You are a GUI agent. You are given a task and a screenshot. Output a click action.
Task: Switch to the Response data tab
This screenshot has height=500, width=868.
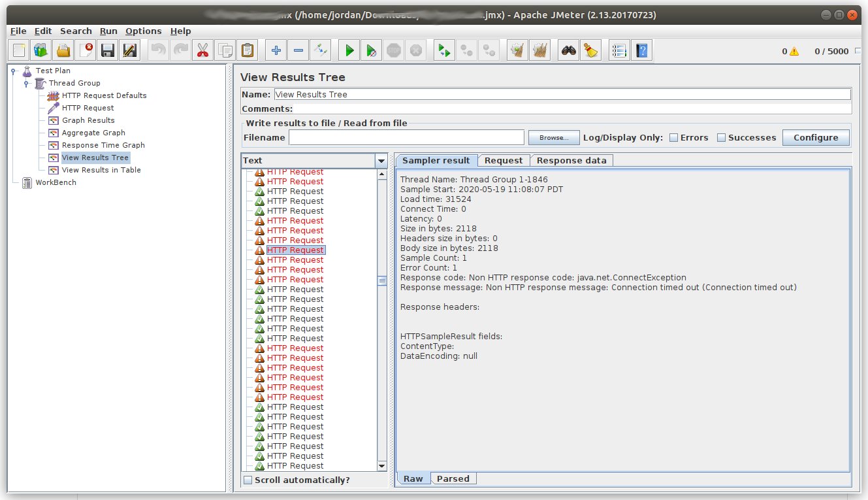(571, 160)
